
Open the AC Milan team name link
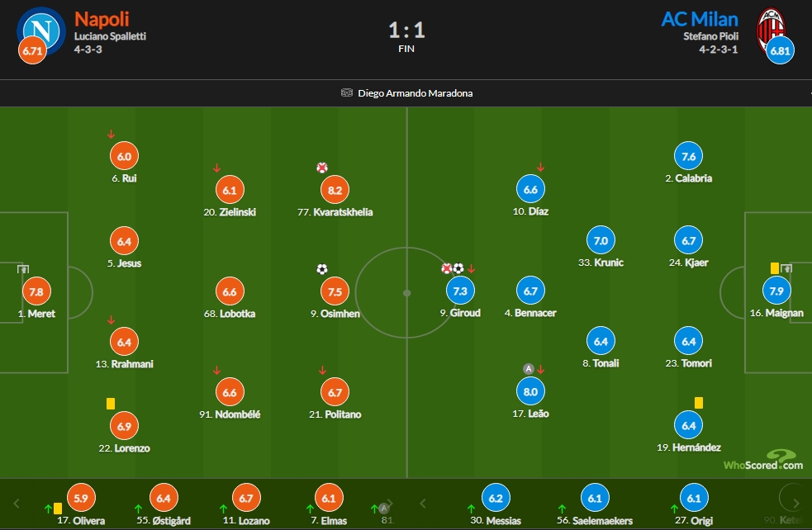click(700, 19)
